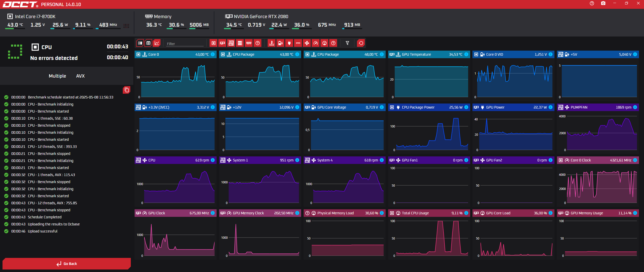Screen dimensions: 644x272
Task: Reset the monitoring graphs with refresh icon
Action: click(361, 43)
